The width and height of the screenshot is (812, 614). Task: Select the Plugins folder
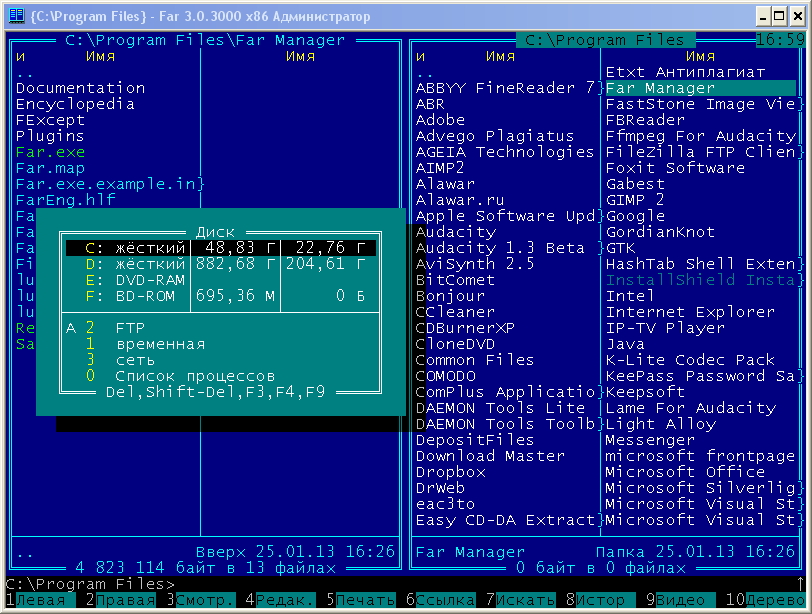pyautogui.click(x=50, y=137)
